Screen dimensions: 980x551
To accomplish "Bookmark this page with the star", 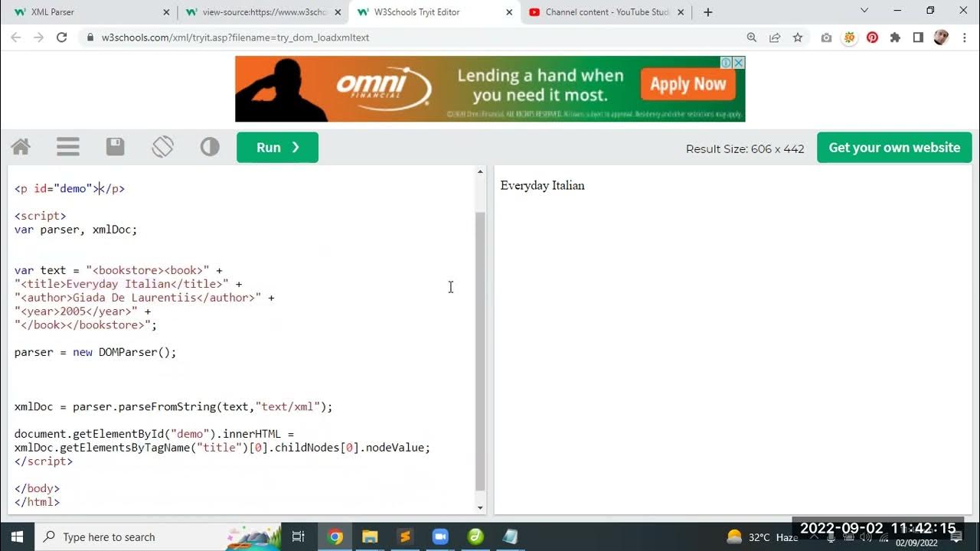I will pos(798,37).
